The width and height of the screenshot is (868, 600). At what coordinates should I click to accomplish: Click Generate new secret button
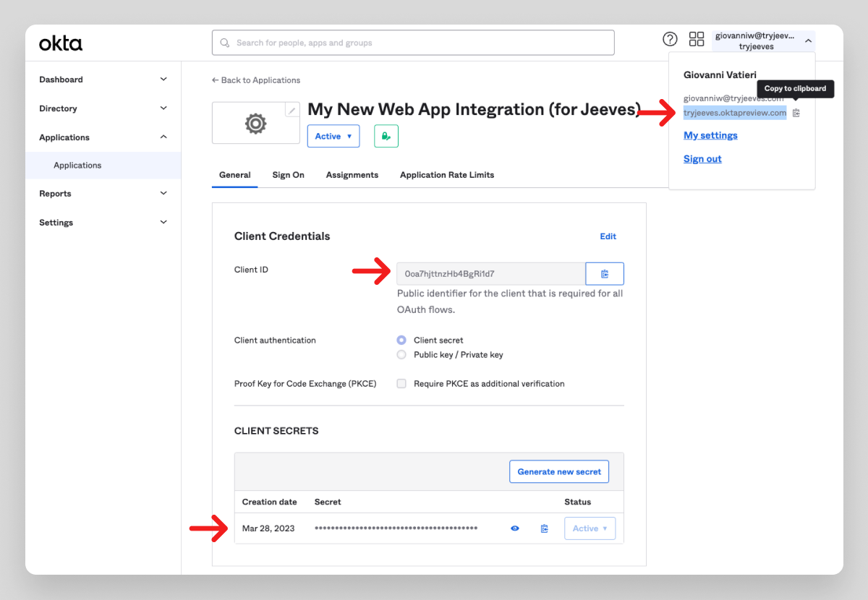[x=559, y=472]
